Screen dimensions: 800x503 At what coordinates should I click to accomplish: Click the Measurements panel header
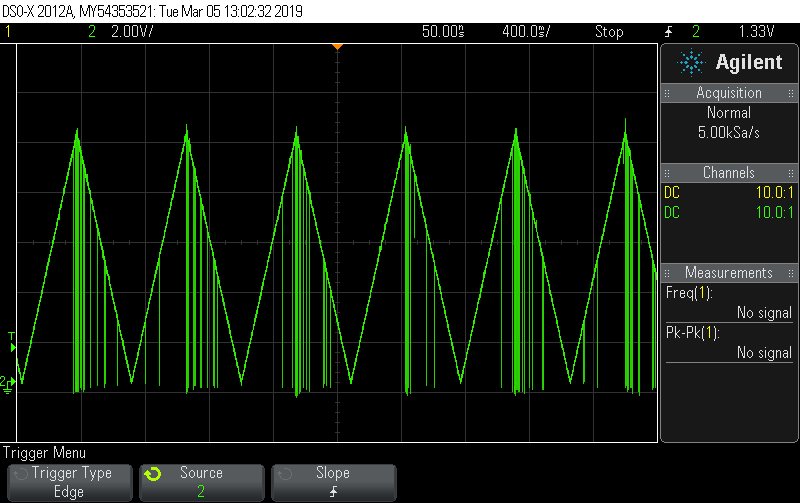(x=729, y=272)
